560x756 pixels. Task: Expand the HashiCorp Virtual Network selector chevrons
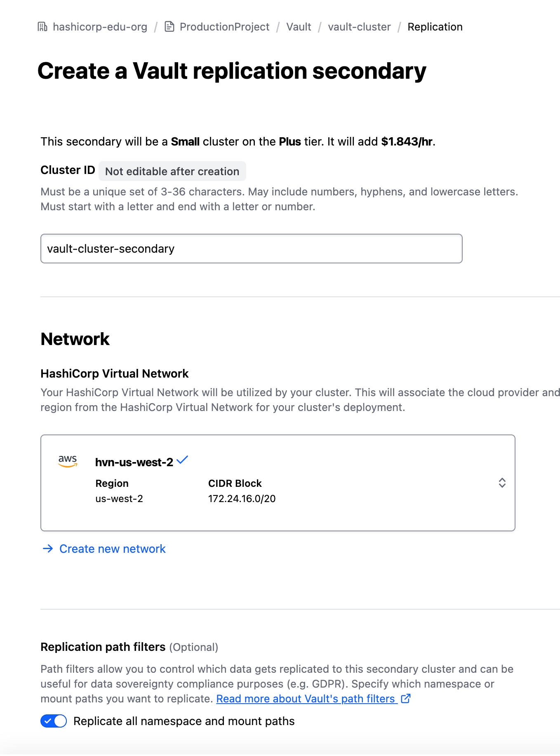pyautogui.click(x=502, y=483)
